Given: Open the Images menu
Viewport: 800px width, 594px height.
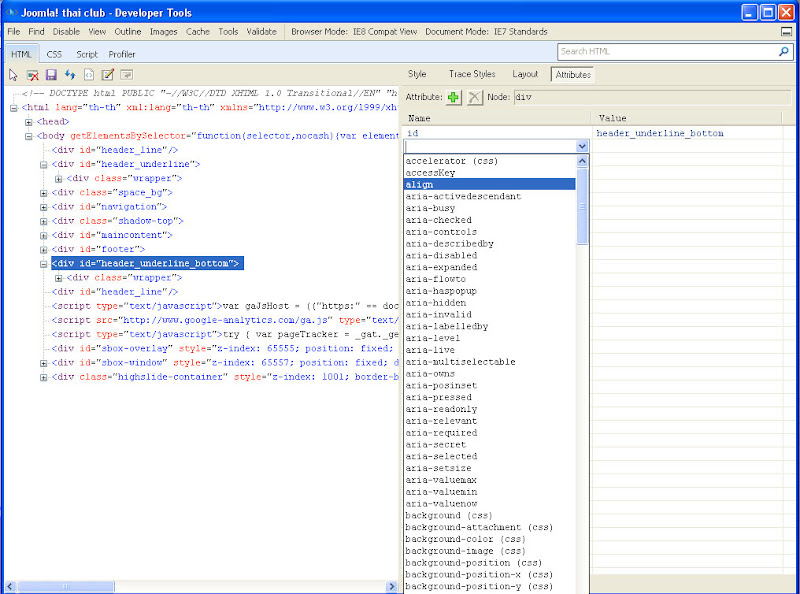Looking at the screenshot, I should (x=163, y=32).
